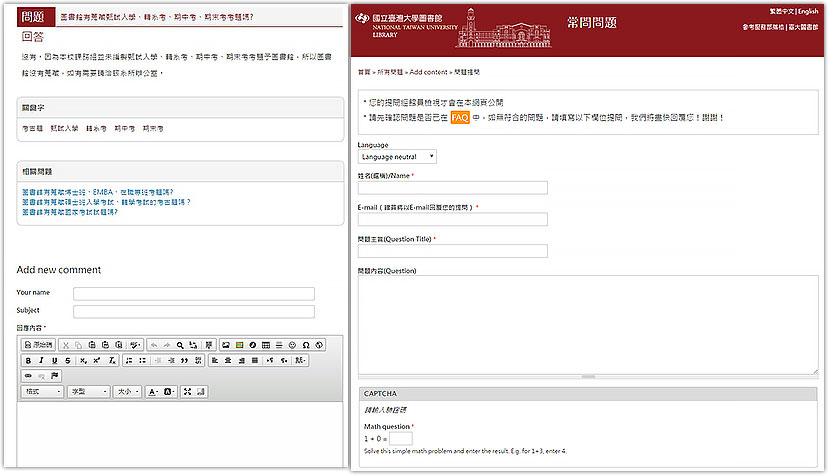The height and width of the screenshot is (476, 829).
Task: Open the background color picker
Action: coord(169,392)
